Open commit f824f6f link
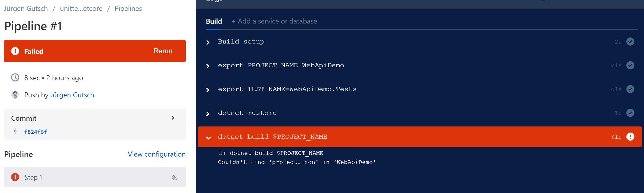This screenshot has height=193, width=644. coord(36,132)
